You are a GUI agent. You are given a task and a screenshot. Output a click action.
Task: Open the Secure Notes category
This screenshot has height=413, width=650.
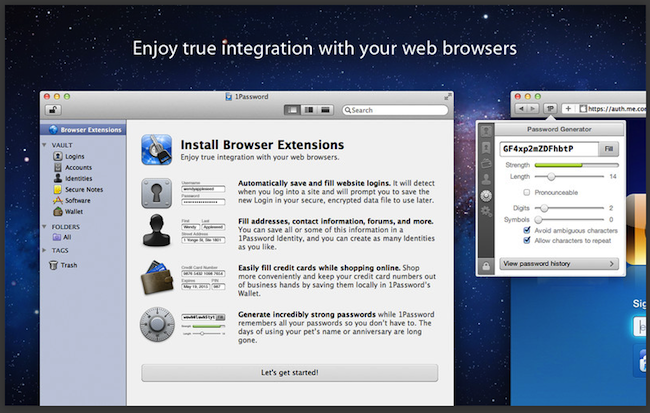coord(78,189)
